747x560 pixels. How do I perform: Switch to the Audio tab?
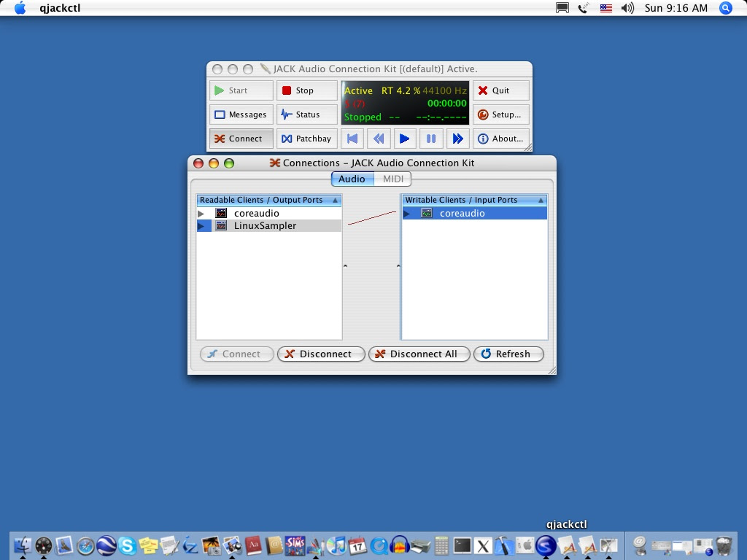click(352, 179)
